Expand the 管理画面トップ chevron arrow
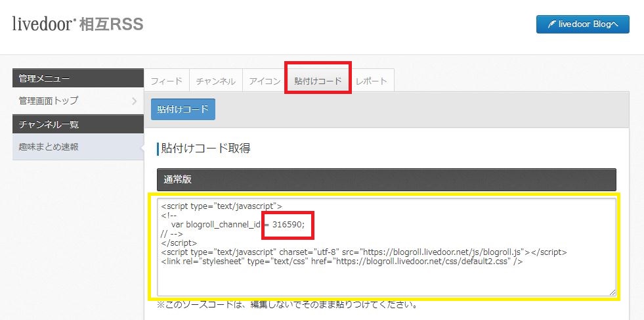The height and width of the screenshot is (320, 644). coord(135,101)
